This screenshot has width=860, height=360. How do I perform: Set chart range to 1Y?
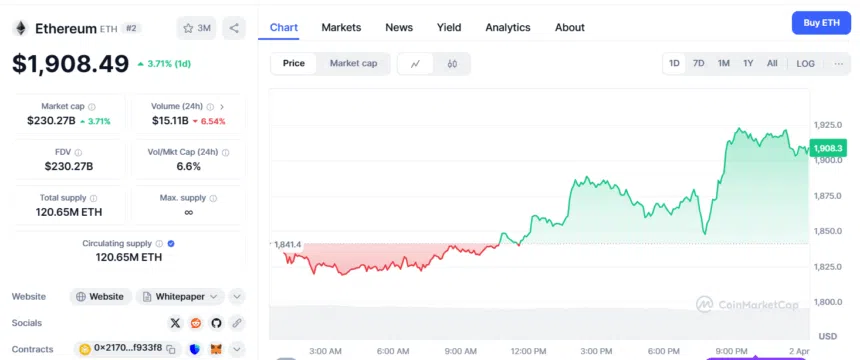(x=748, y=64)
